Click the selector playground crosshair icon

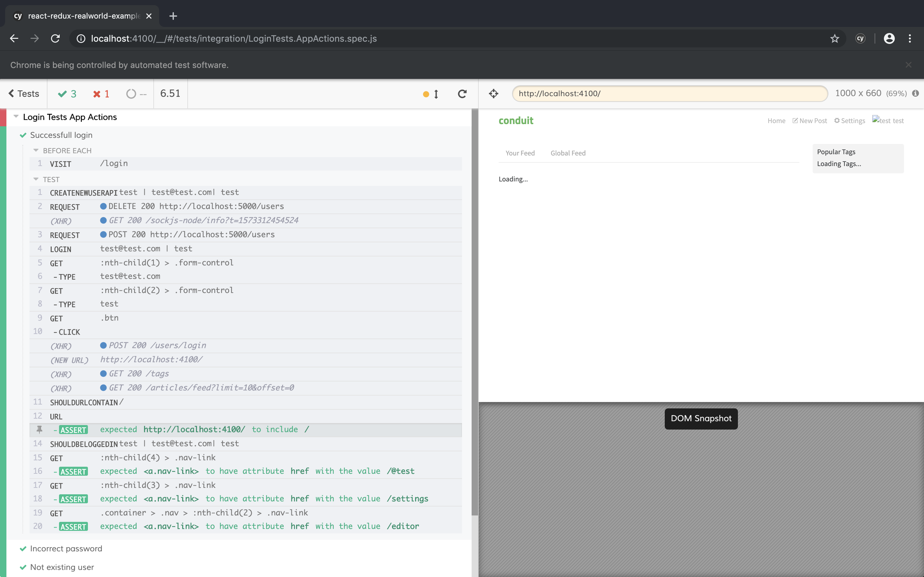(493, 94)
